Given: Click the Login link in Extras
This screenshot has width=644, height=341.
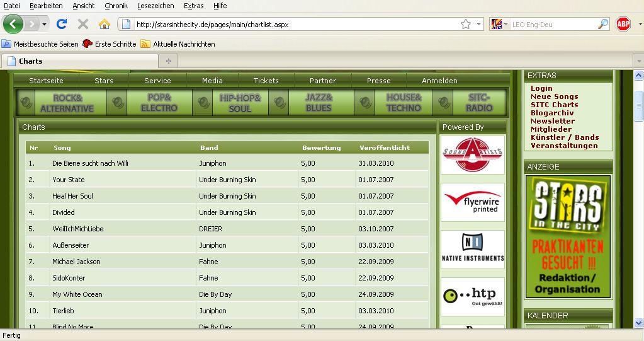Looking at the screenshot, I should click(541, 88).
